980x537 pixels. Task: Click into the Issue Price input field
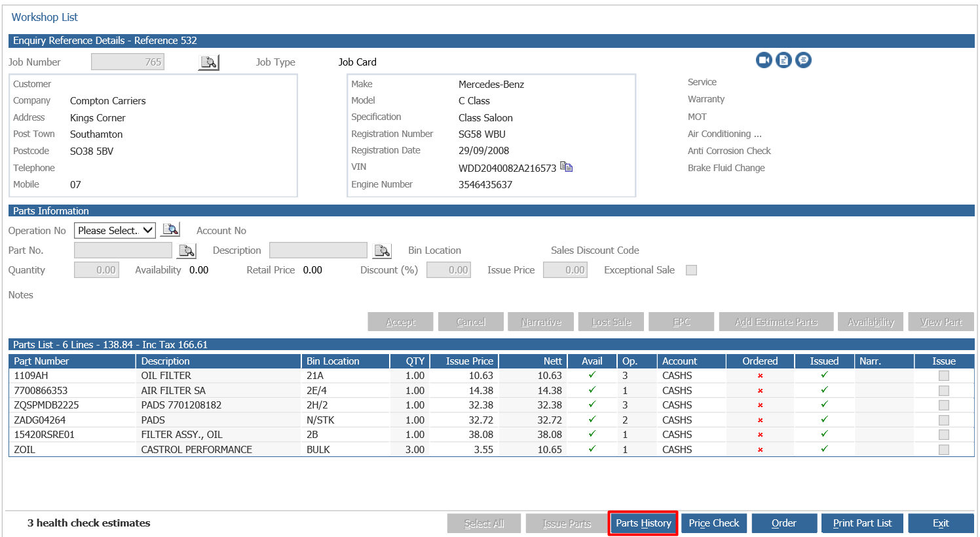[565, 270]
